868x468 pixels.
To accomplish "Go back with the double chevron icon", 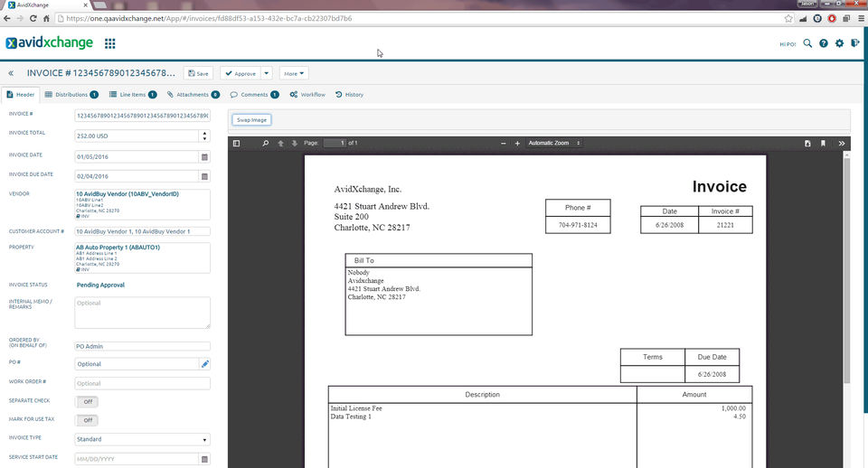I will point(11,73).
